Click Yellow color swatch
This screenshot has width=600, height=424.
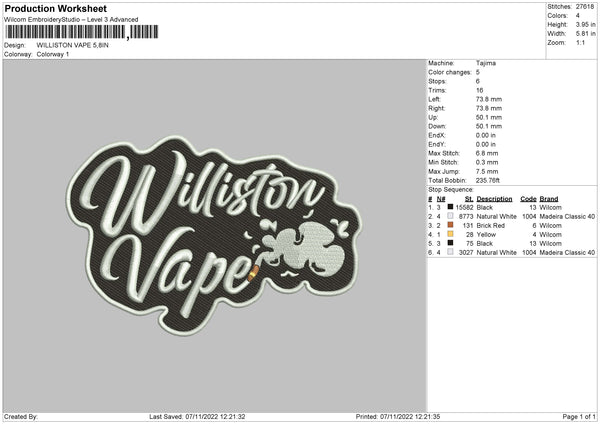click(x=450, y=234)
